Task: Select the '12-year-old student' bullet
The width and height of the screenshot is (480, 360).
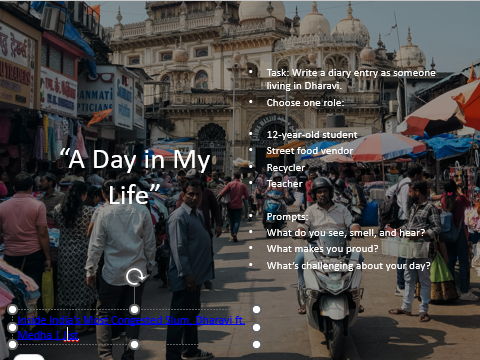Action: click(312, 135)
